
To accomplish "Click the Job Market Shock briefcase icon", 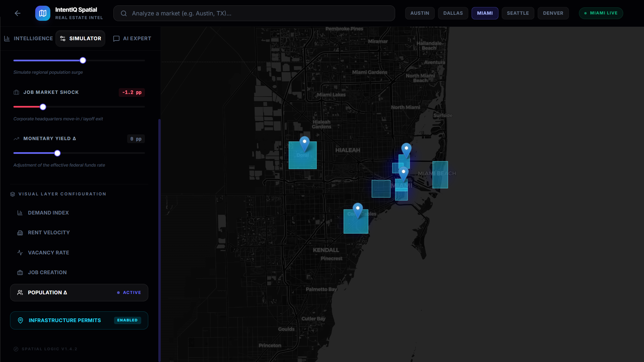I will pyautogui.click(x=16, y=92).
